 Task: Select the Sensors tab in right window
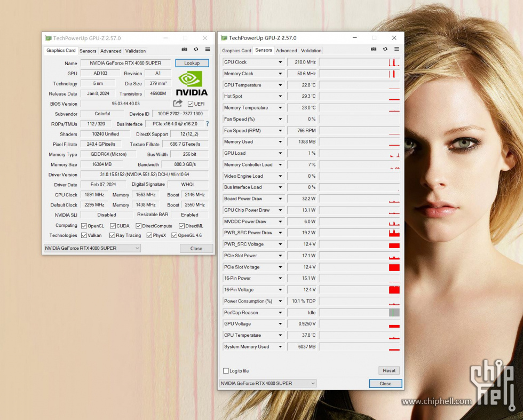pos(264,50)
